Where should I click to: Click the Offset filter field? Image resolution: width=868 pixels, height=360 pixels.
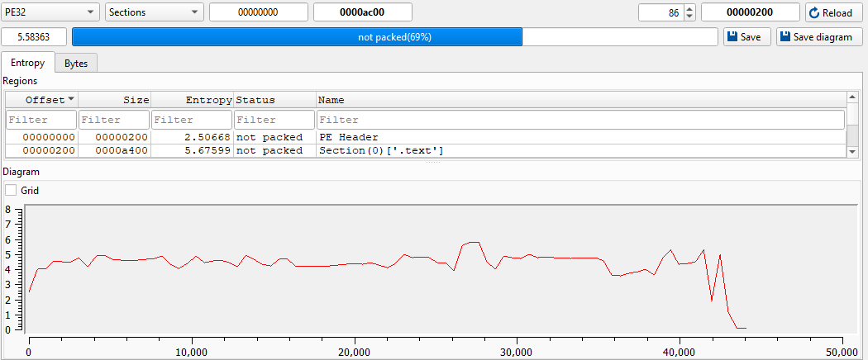(41, 120)
